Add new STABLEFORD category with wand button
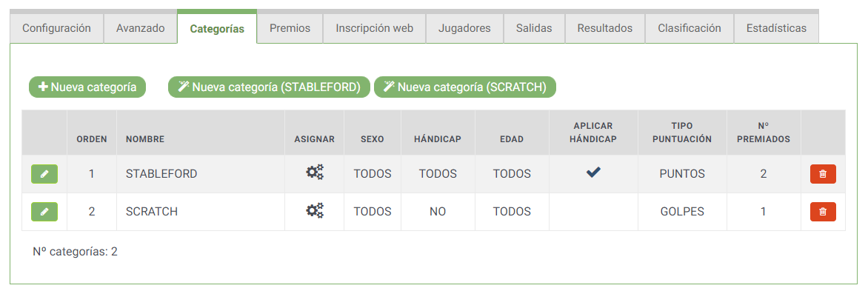Screen dimensions: 868x291 tap(269, 87)
